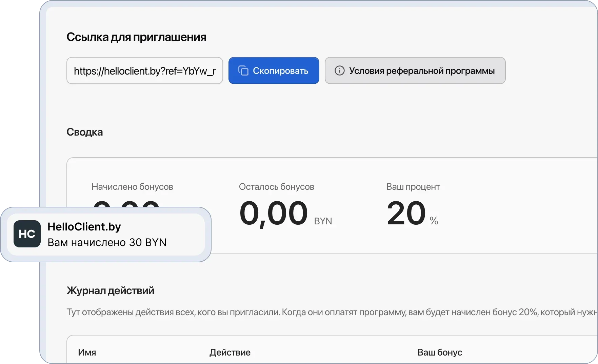The width and height of the screenshot is (598, 364).
Task: Click the Ваш бонус column header
Action: (x=440, y=352)
